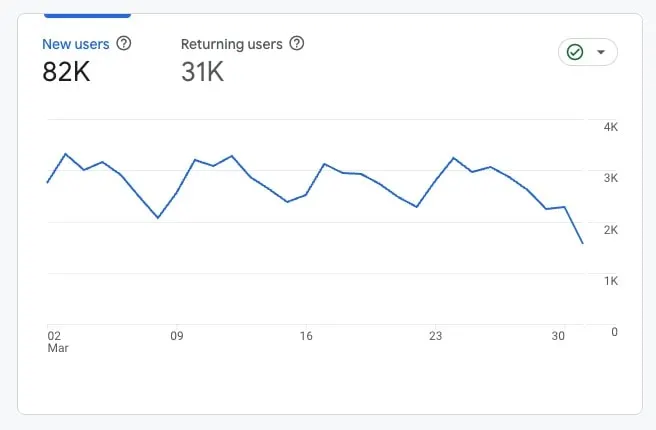Click the 4K y-axis label

(x=610, y=127)
